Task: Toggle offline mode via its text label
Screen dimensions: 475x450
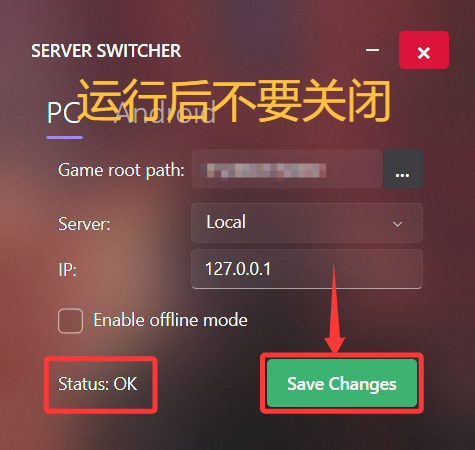Action: pos(170,320)
